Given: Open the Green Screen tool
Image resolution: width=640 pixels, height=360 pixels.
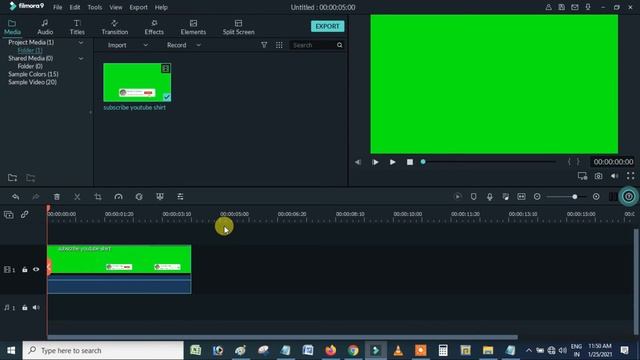Looking at the screenshot, I should pos(160,197).
